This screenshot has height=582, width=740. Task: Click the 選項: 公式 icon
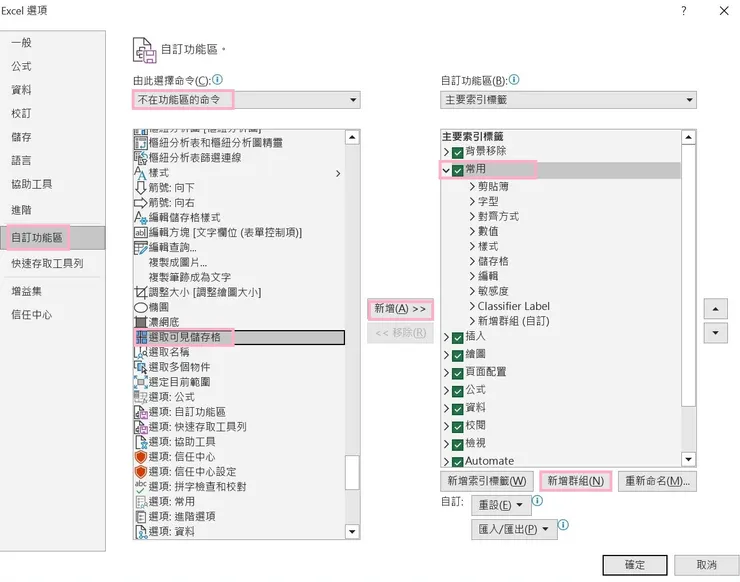click(x=141, y=397)
